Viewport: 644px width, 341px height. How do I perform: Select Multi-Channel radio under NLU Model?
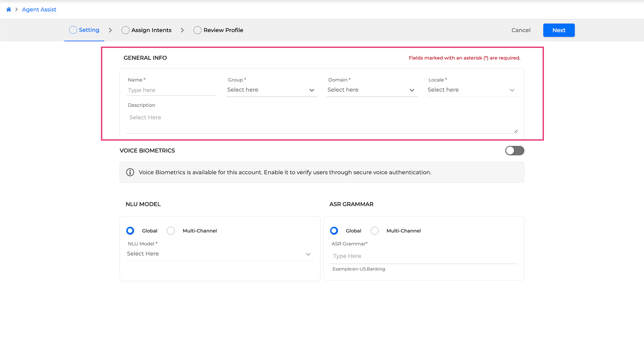pyautogui.click(x=171, y=231)
